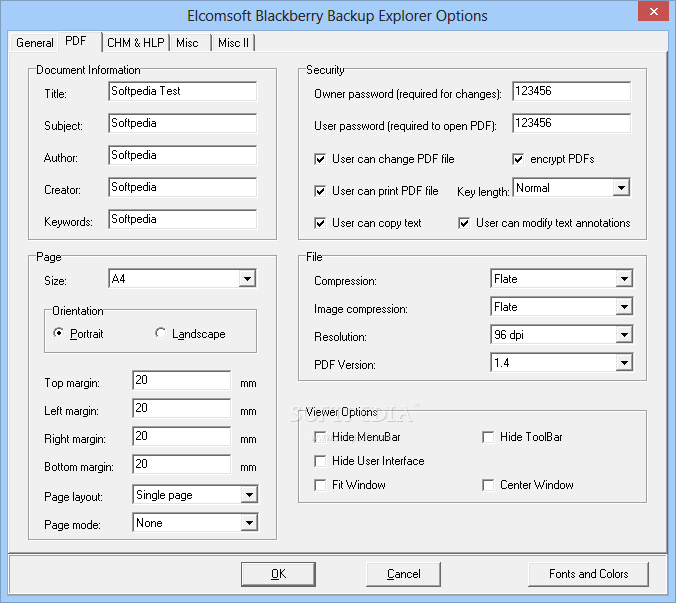Focus the Top margin field
676x603 pixels.
182,380
